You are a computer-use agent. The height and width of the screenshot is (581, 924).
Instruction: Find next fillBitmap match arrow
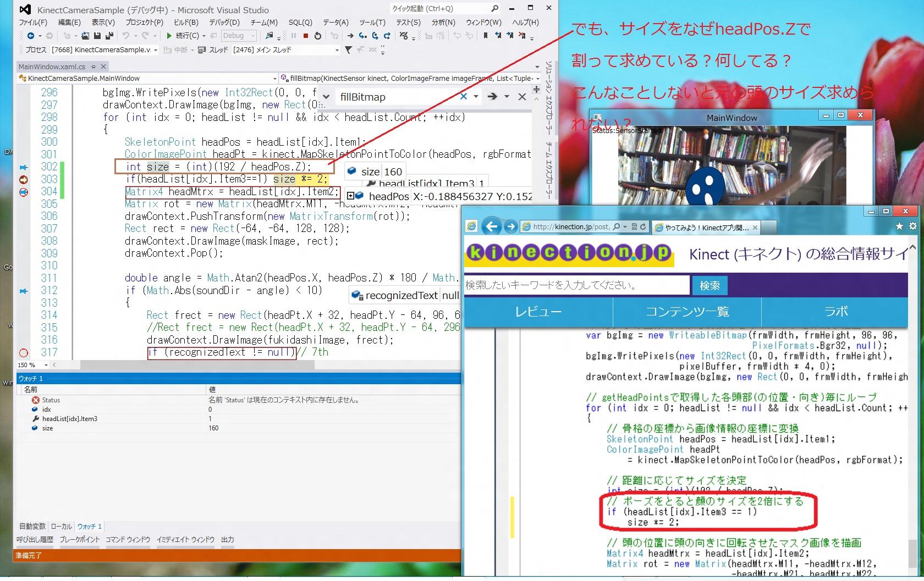[x=492, y=97]
